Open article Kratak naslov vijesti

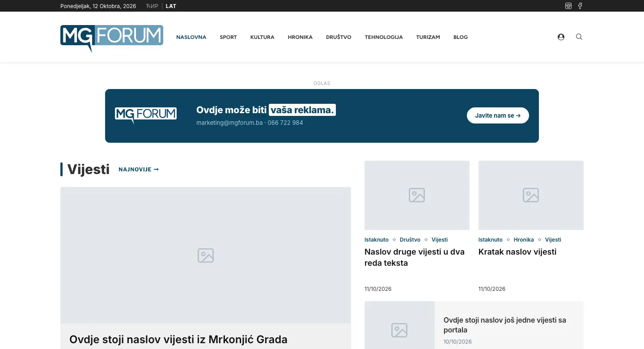(x=517, y=252)
